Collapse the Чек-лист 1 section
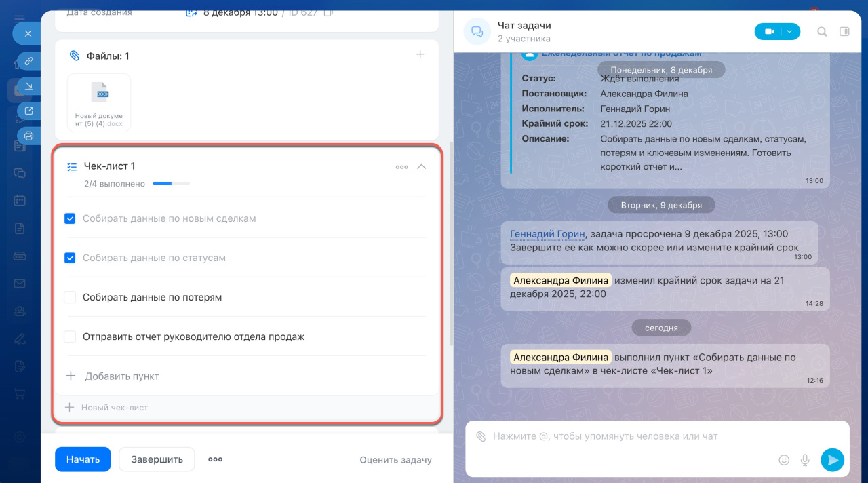The image size is (868, 483). pos(421,167)
